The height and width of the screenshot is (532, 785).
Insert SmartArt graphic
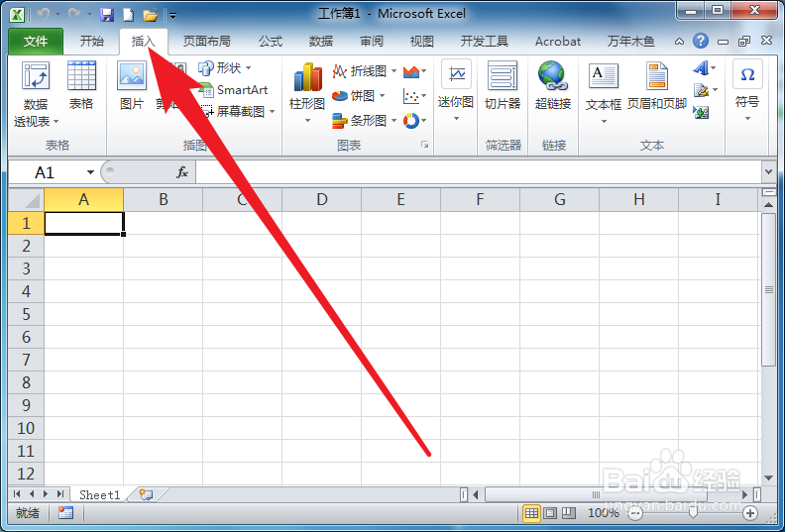coord(233,89)
